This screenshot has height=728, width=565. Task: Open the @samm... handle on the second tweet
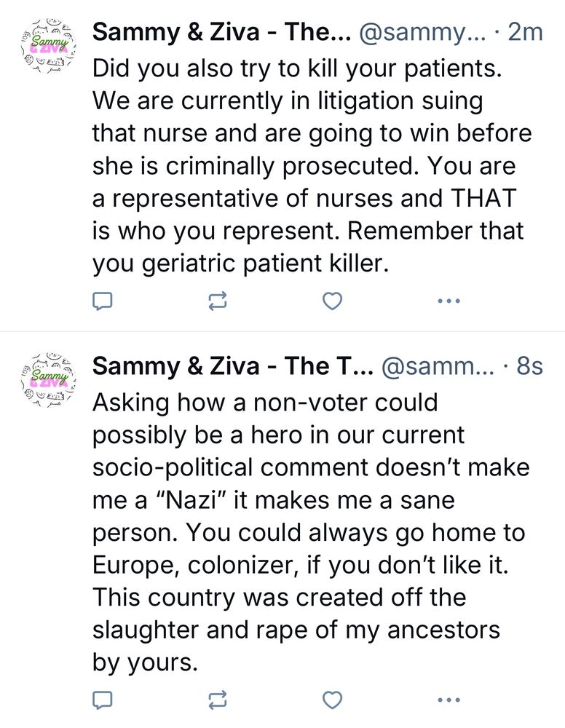pyautogui.click(x=438, y=366)
